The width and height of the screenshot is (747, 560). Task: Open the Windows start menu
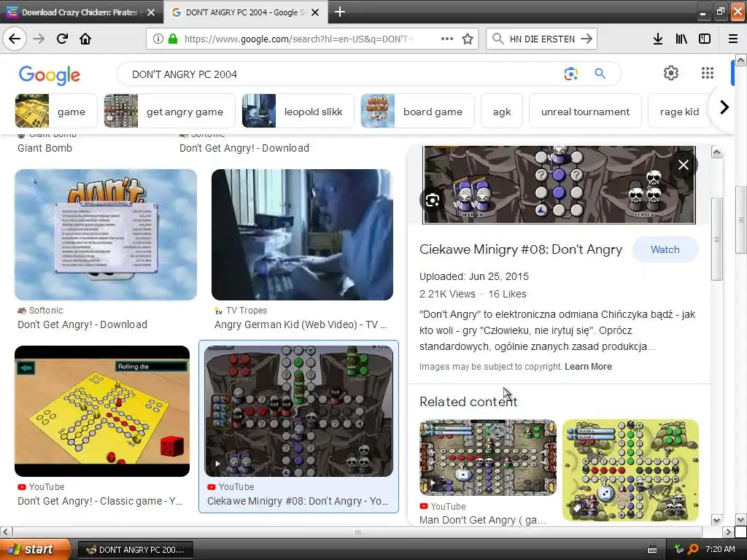tap(36, 550)
